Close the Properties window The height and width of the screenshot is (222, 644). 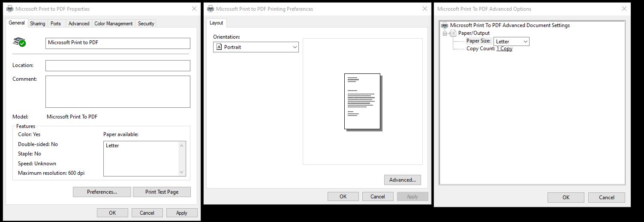pyautogui.click(x=193, y=9)
